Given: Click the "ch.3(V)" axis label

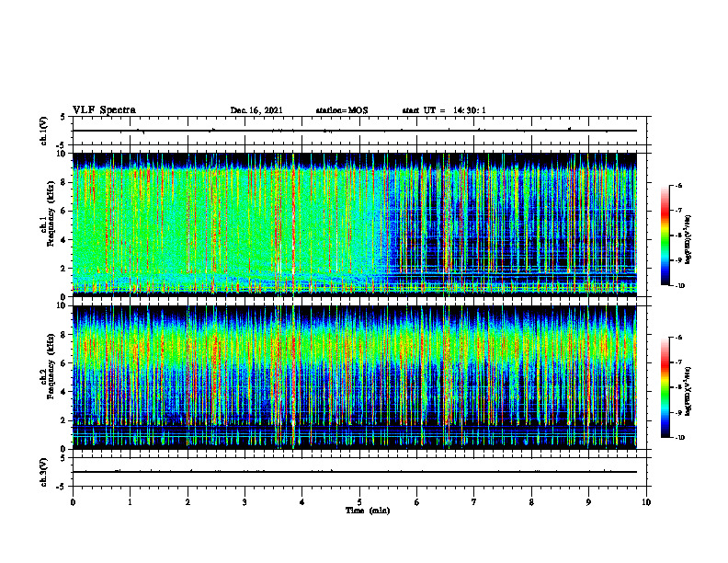Looking at the screenshot, I should click(x=44, y=472).
